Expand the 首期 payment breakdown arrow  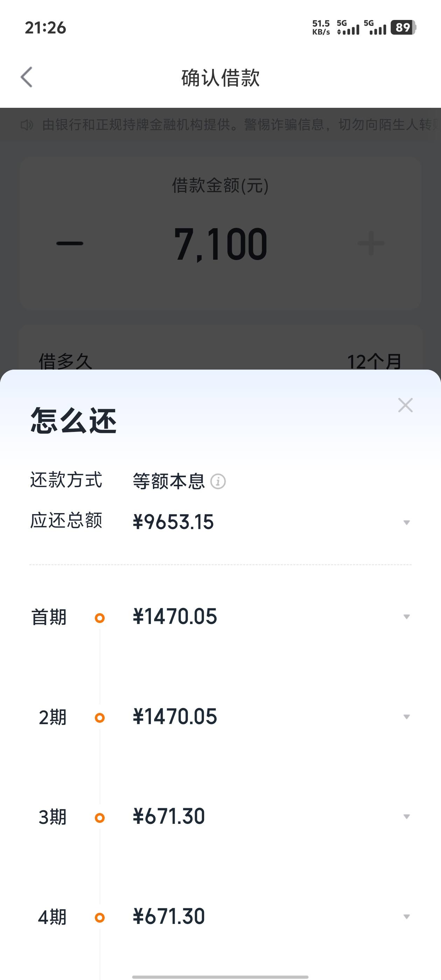[406, 617]
